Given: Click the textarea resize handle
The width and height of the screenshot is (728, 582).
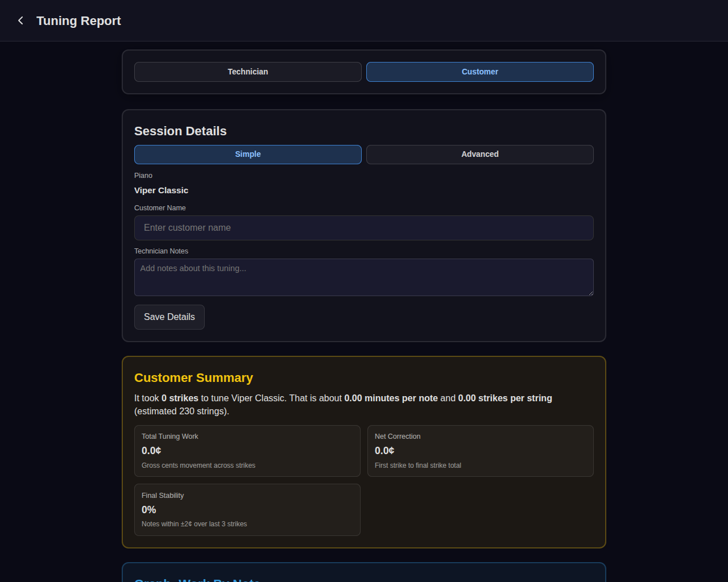Looking at the screenshot, I should tap(590, 293).
